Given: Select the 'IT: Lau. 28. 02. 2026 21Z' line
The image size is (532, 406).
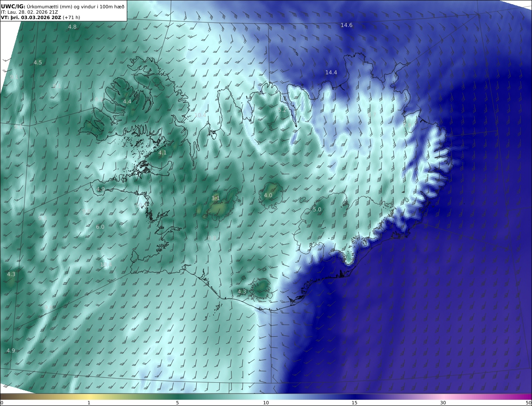Looking at the screenshot, I should click(29, 12).
